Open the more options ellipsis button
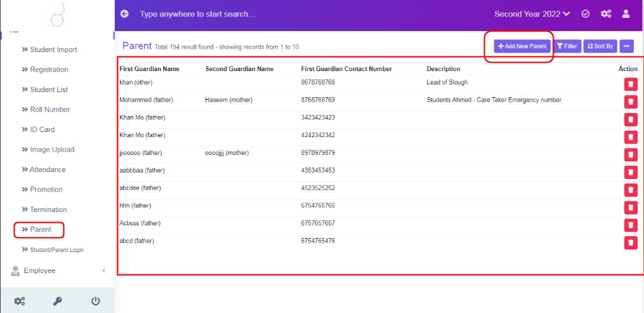Image resolution: width=644 pixels, height=313 pixels. pyautogui.click(x=626, y=46)
